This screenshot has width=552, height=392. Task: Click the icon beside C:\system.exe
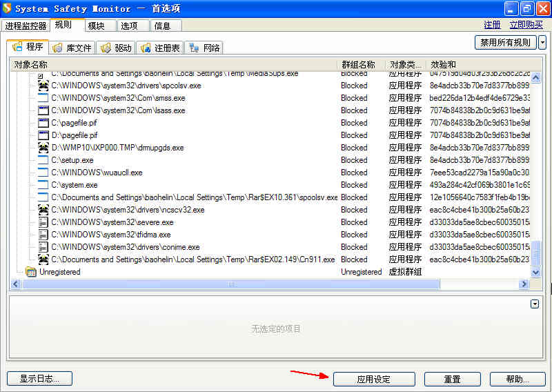pos(43,185)
